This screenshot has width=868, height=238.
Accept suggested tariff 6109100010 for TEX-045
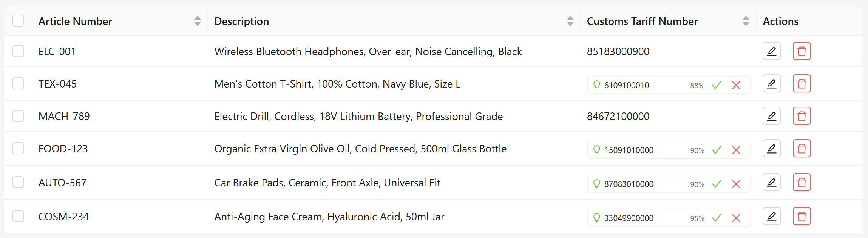(x=716, y=85)
